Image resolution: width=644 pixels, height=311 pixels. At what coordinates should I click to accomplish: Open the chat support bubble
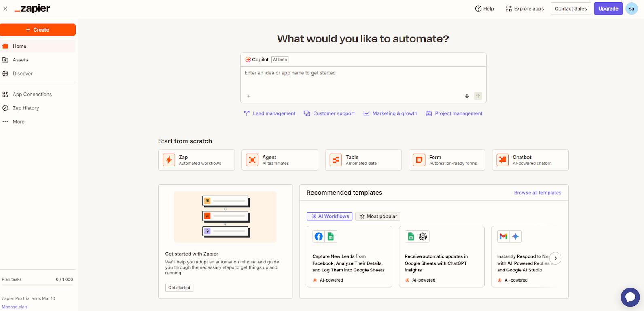(x=630, y=297)
